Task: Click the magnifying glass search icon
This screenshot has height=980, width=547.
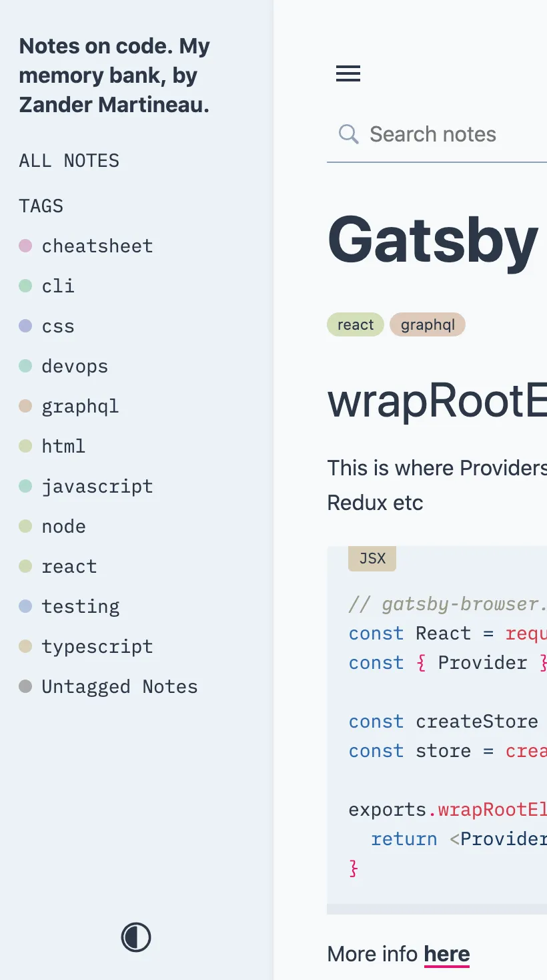Action: 348,134
